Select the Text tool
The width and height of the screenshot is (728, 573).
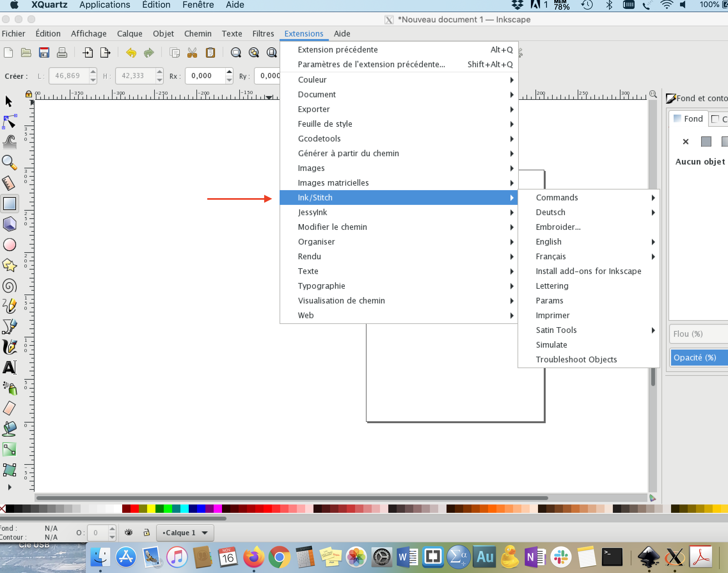click(x=10, y=368)
